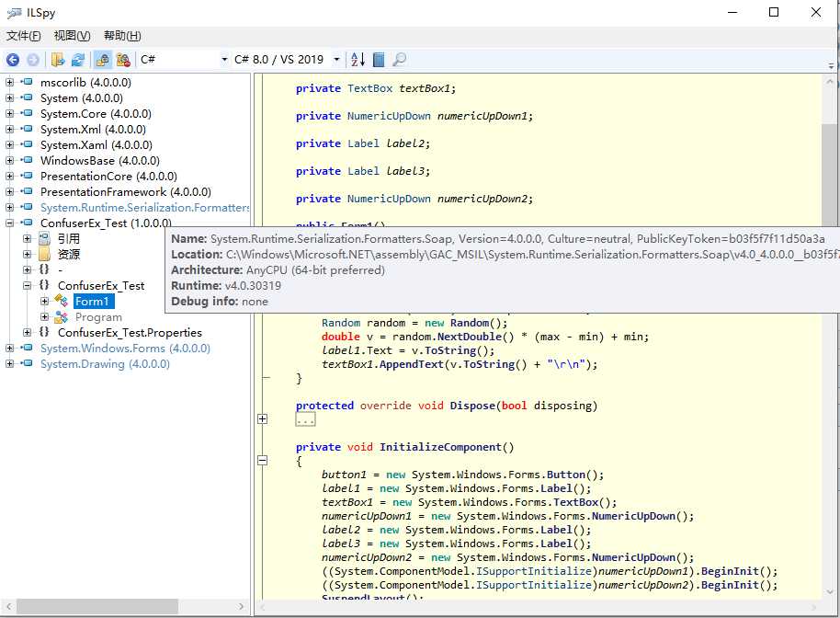This screenshot has width=840, height=618.
Task: Click the ISupportInitialize link for numericUpDown1
Action: pos(534,571)
